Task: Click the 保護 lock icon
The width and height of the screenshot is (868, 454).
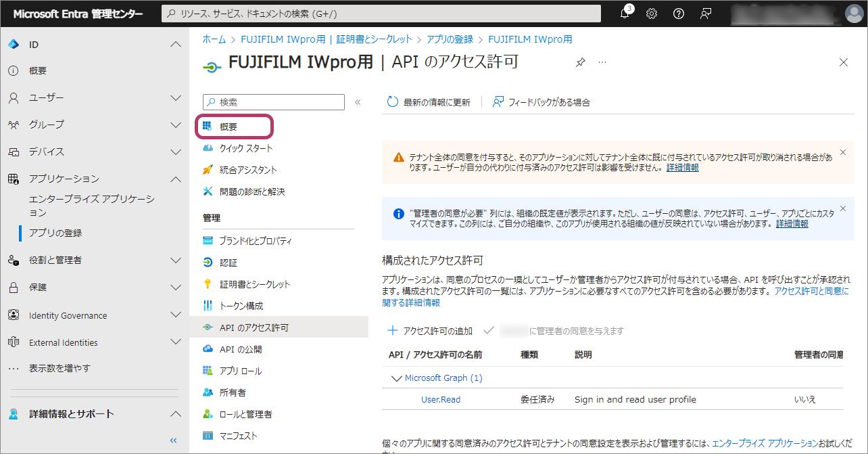Action: pyautogui.click(x=13, y=288)
